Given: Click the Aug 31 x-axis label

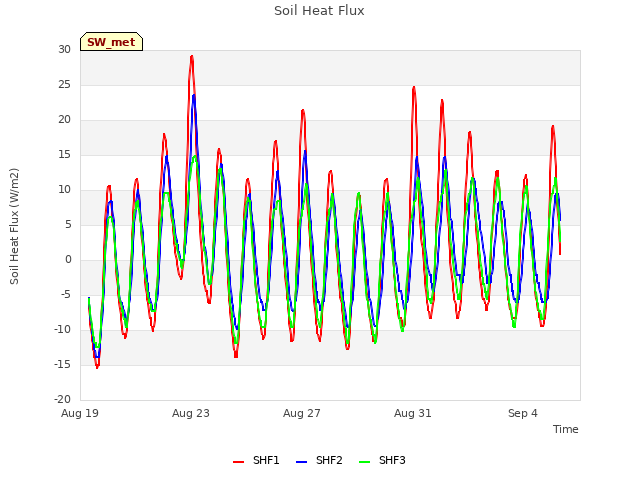Looking at the screenshot, I should pos(413,413).
